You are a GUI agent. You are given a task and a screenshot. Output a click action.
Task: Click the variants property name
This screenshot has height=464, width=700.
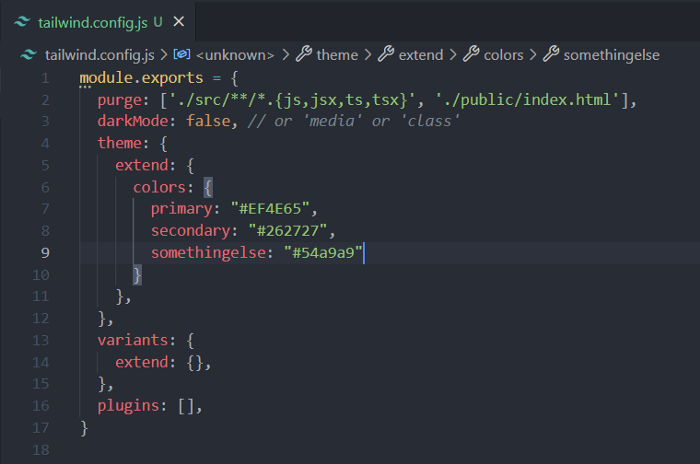pyautogui.click(x=133, y=340)
